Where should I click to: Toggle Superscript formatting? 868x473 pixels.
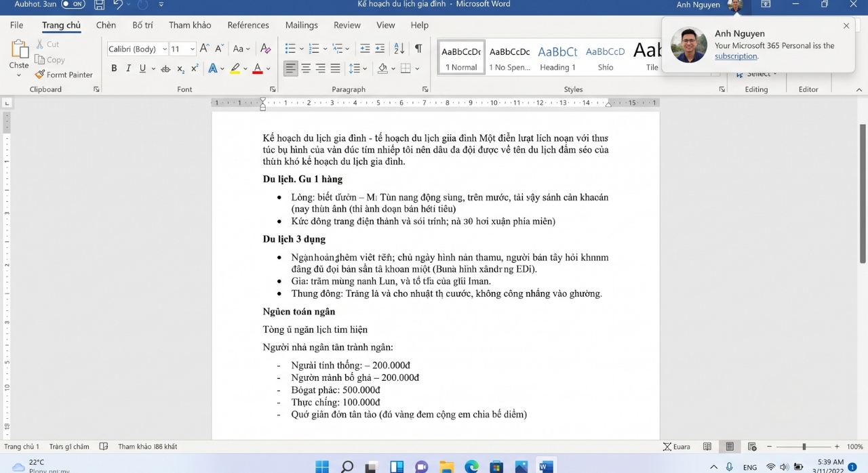click(195, 68)
